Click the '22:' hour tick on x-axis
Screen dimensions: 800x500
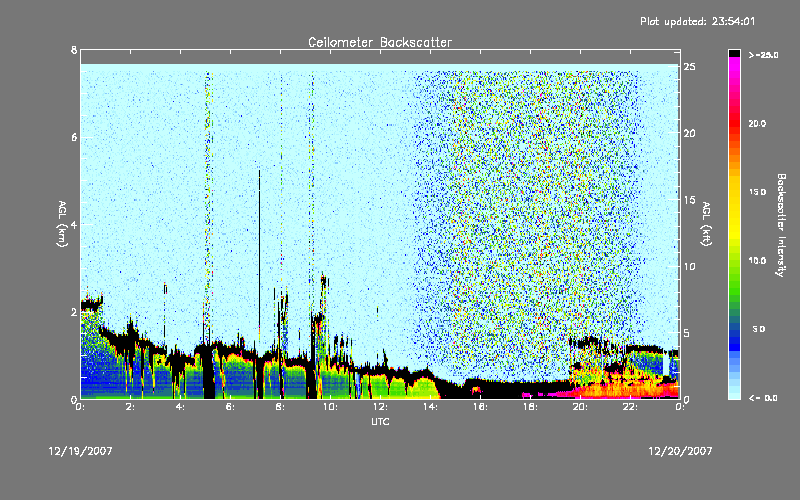(630, 407)
